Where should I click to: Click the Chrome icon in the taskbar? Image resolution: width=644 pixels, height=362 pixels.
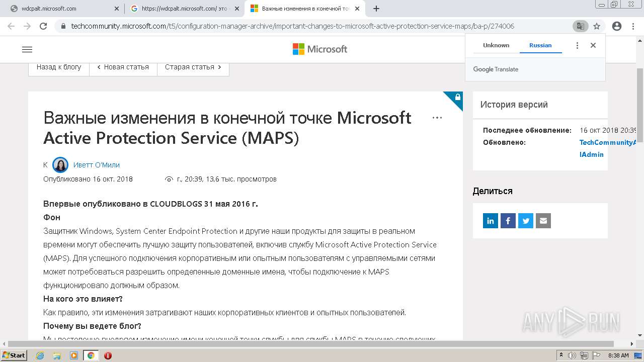click(x=91, y=355)
